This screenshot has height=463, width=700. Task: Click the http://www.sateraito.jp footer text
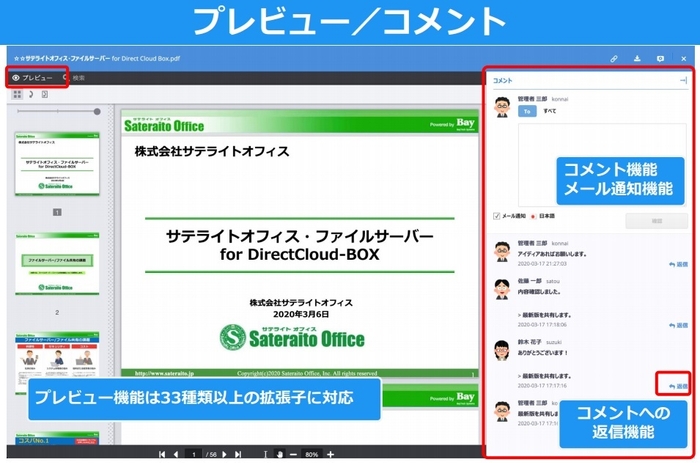tap(164, 373)
